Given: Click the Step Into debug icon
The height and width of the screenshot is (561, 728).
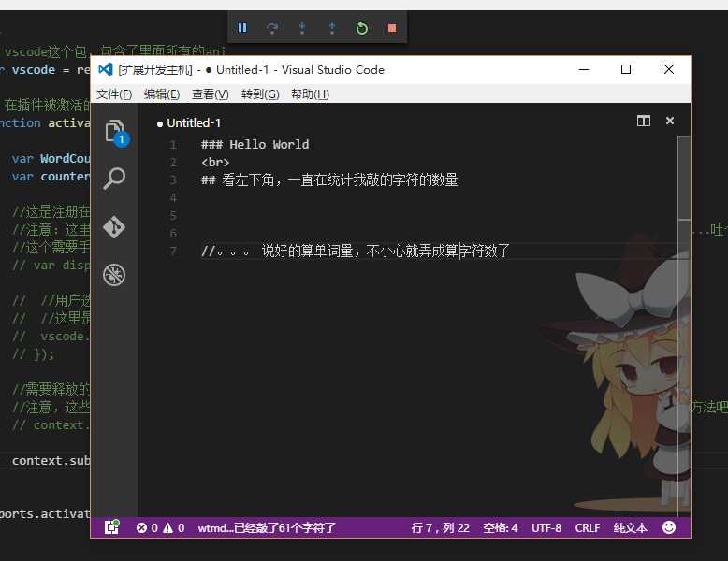Looking at the screenshot, I should [x=302, y=28].
